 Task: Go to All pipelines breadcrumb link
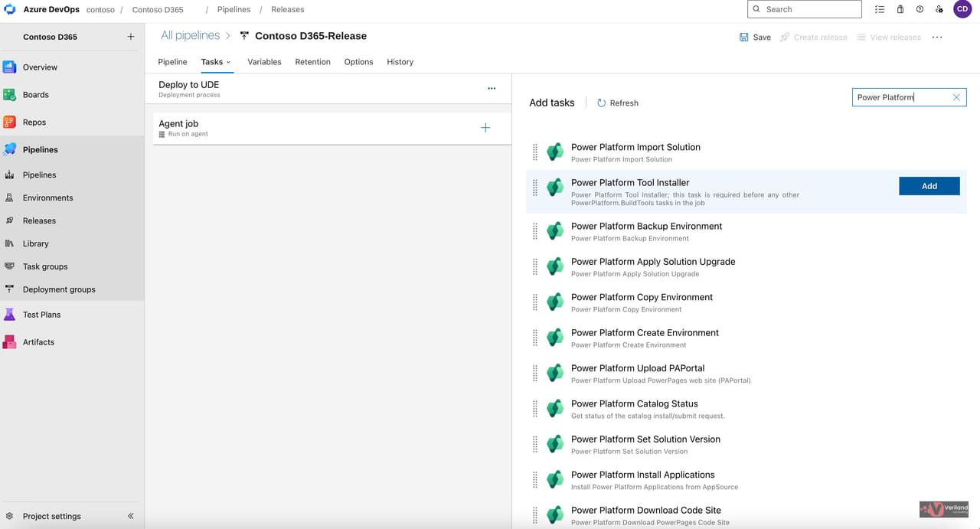[x=190, y=35]
